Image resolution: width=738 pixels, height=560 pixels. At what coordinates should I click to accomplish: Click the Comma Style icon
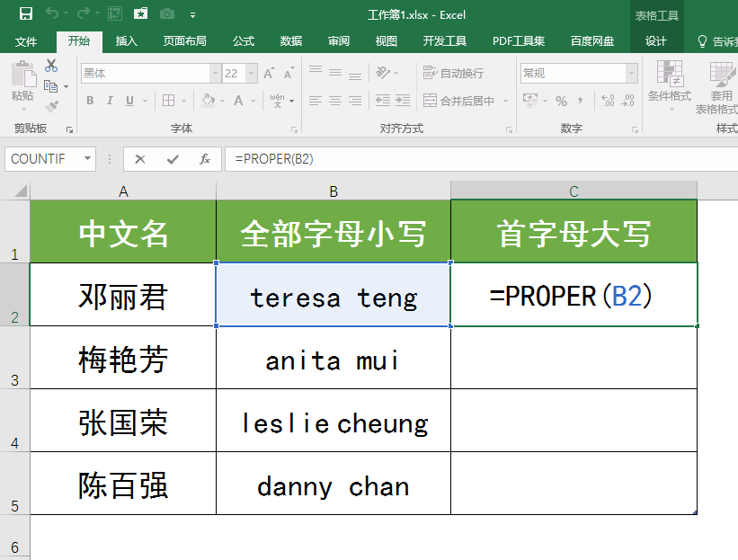pyautogui.click(x=581, y=101)
